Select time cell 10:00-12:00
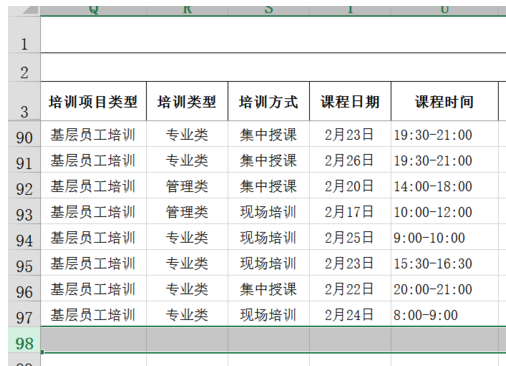Screen dimensions: 506x366 pos(445,211)
